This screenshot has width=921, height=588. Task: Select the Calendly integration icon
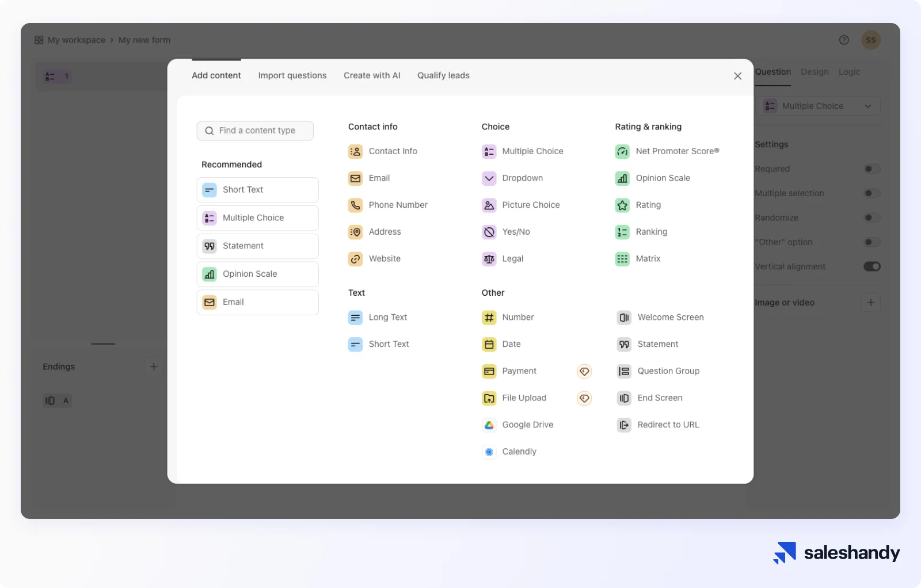[x=489, y=452]
